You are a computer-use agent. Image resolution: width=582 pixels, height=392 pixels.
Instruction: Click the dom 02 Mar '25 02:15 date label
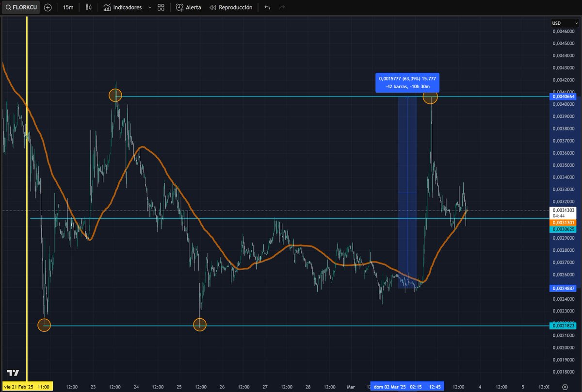click(397, 387)
